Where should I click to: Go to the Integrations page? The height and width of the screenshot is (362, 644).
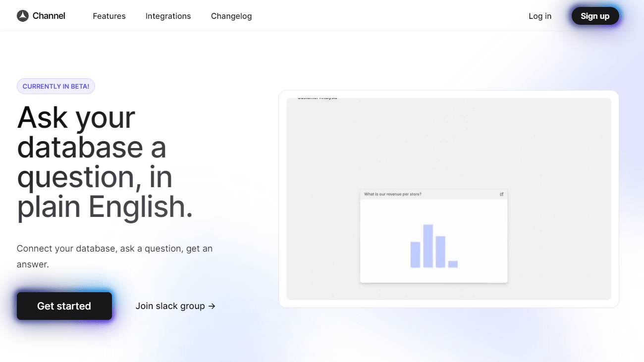(168, 16)
